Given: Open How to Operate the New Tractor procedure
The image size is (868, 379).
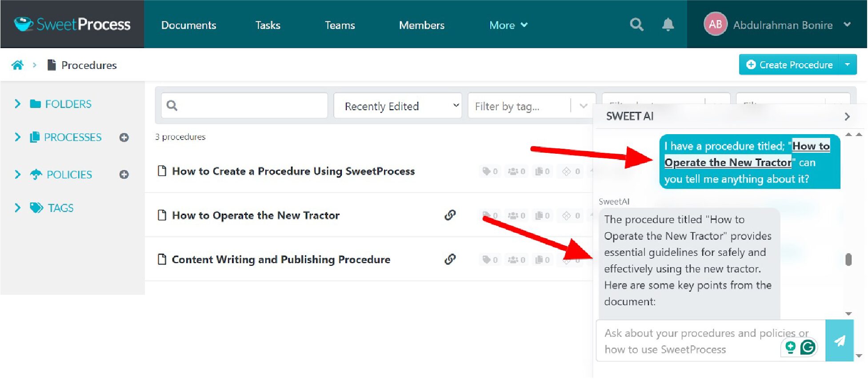Looking at the screenshot, I should pos(256,215).
